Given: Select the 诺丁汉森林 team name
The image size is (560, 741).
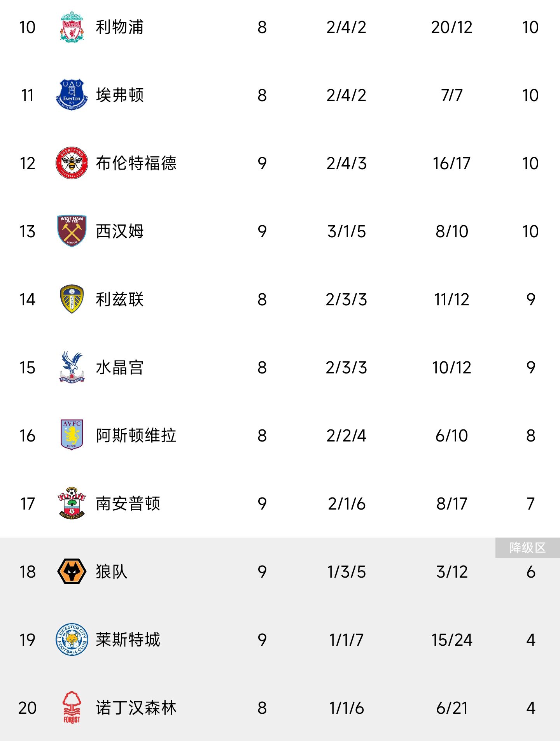Looking at the screenshot, I should (136, 708).
